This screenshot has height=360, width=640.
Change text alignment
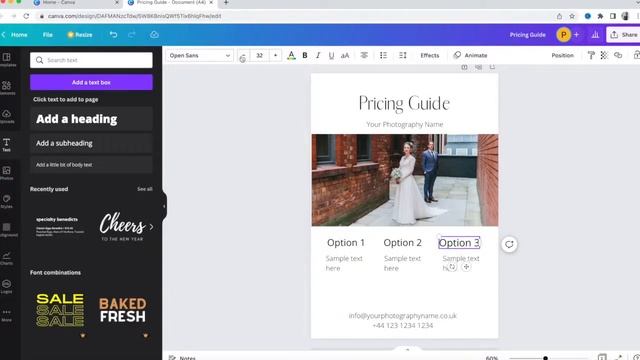364,55
